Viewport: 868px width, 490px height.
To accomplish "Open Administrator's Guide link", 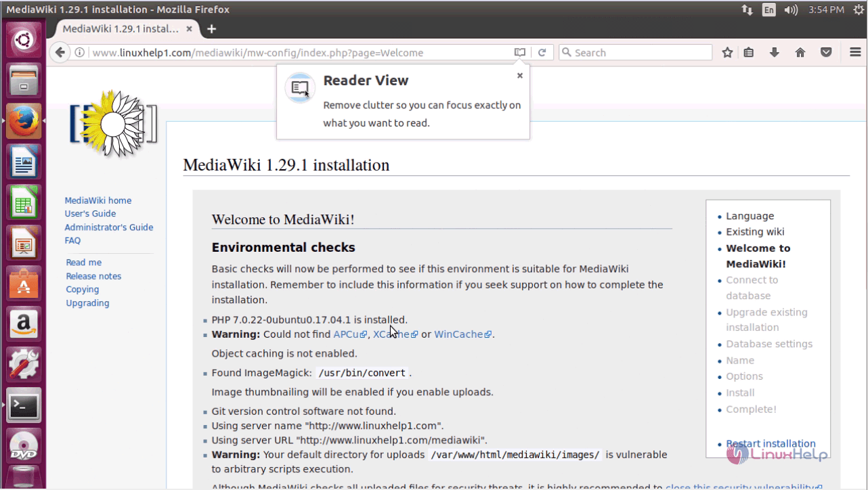I will click(x=109, y=227).
